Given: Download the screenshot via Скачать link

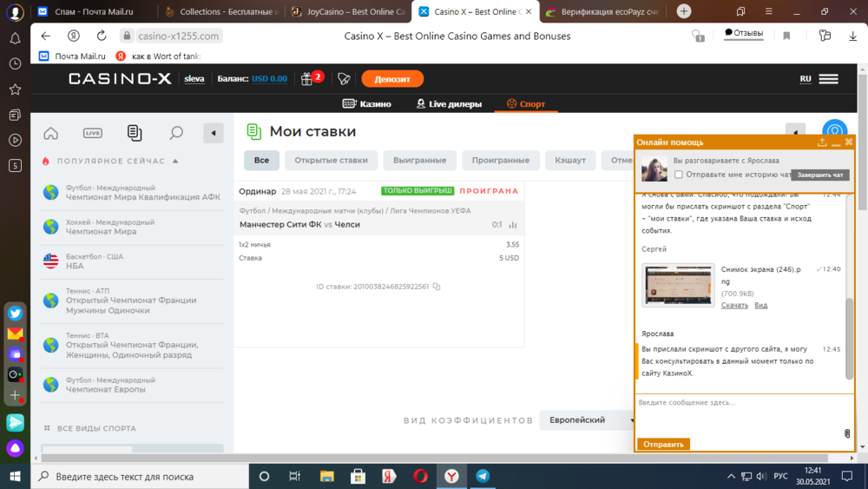Looking at the screenshot, I should pyautogui.click(x=734, y=305).
